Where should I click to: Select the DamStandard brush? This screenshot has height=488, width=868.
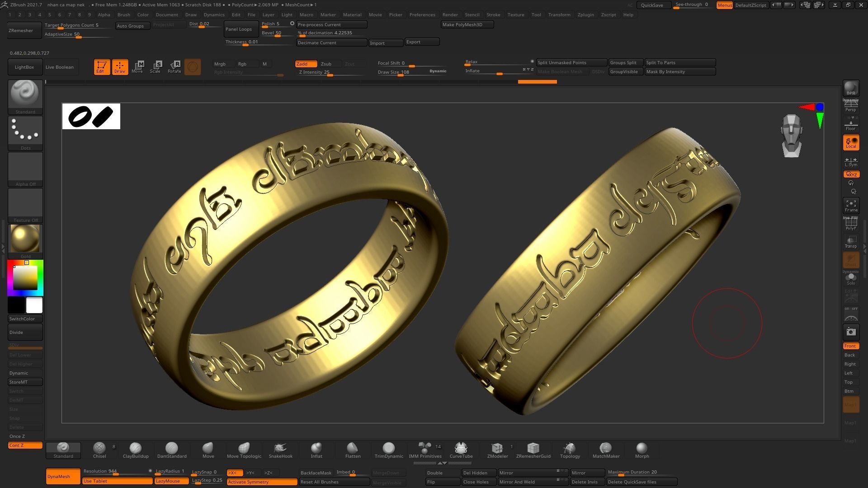(x=172, y=450)
